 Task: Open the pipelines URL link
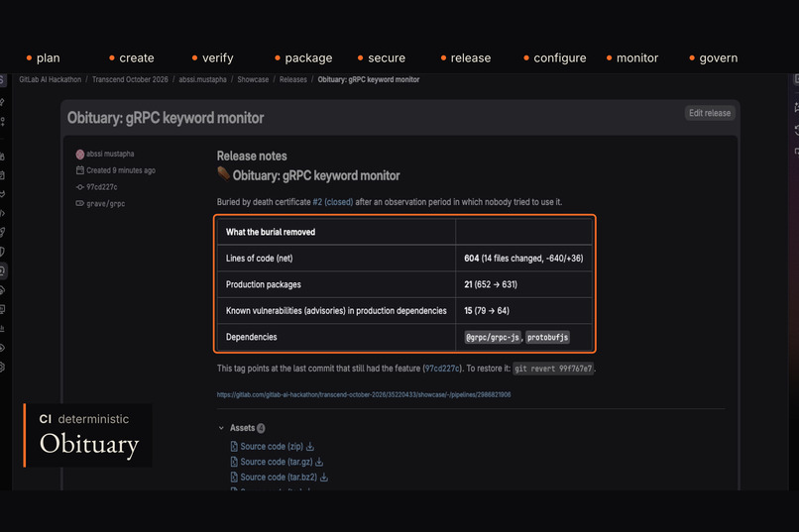364,394
